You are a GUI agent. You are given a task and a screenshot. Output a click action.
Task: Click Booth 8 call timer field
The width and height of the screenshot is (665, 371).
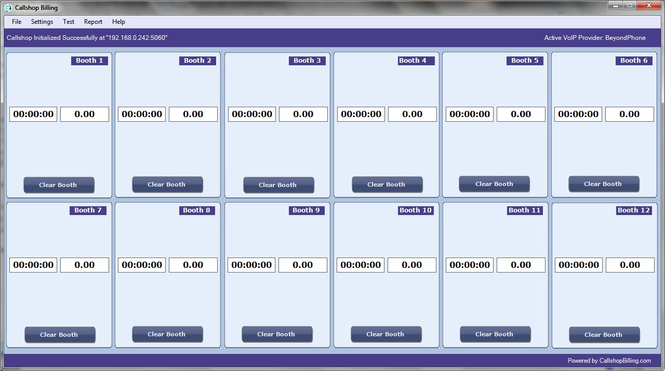tap(142, 265)
